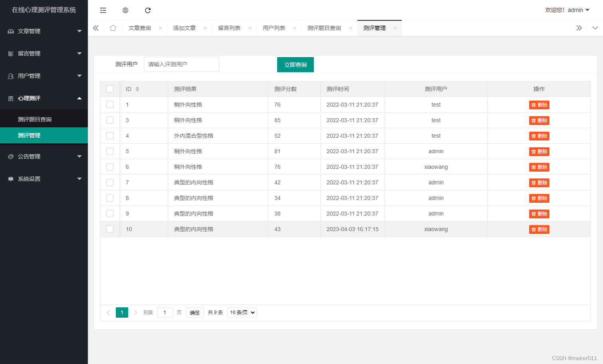The height and width of the screenshot is (364, 603).
Task: Click the 确定 page jump button
Action: point(195,313)
